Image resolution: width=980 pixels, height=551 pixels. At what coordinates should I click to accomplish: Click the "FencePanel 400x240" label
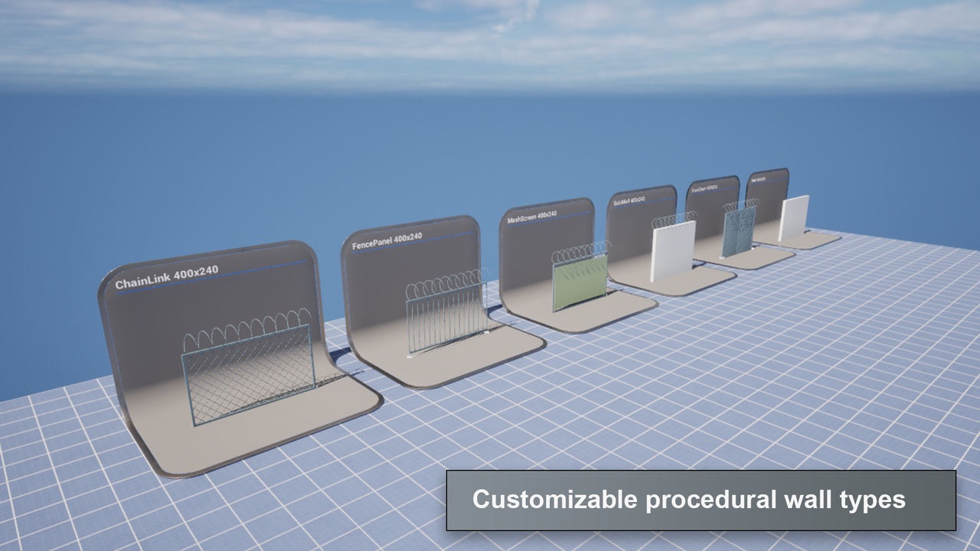387,241
